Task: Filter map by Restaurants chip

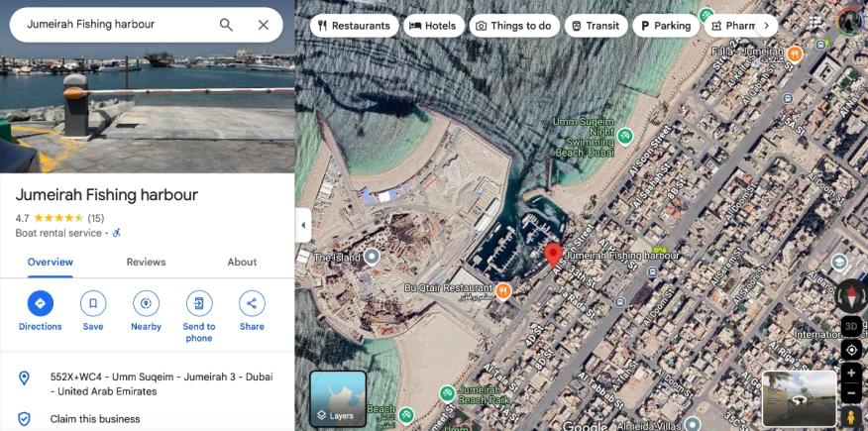Action: 354,26
